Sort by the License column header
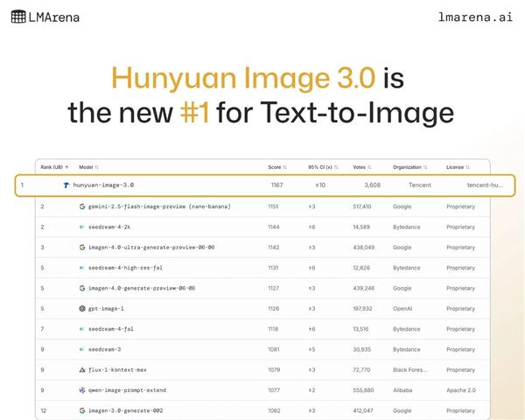This screenshot has height=420, width=525. (458, 167)
